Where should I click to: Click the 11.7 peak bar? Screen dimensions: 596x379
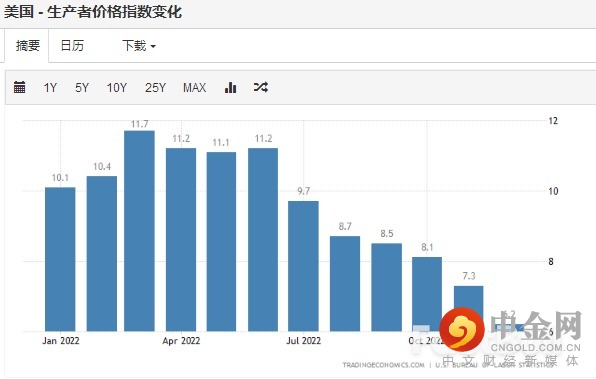point(139,231)
